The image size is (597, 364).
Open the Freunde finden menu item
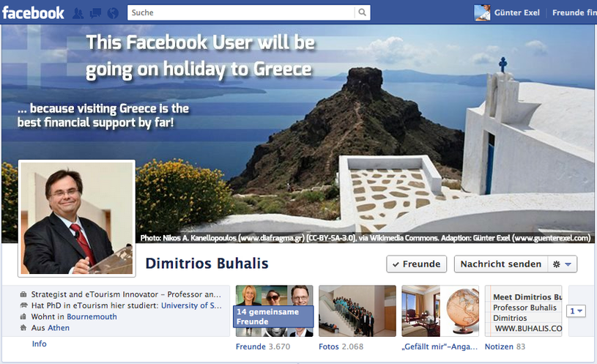[574, 12]
